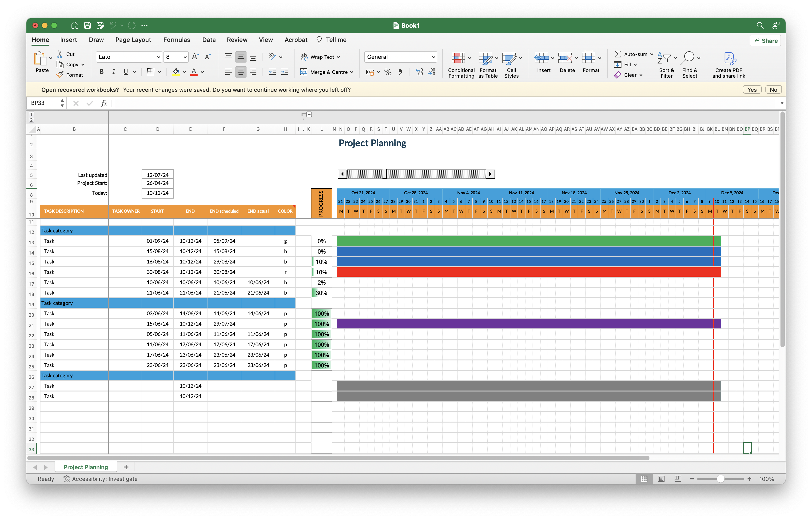
Task: Toggle Underline formatting
Action: tap(126, 72)
